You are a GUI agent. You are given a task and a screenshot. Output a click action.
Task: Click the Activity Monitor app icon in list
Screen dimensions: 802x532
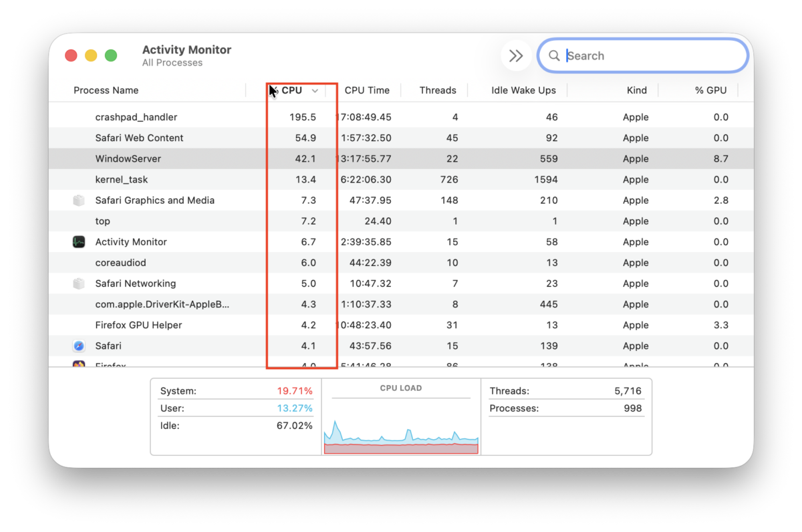[x=79, y=242]
